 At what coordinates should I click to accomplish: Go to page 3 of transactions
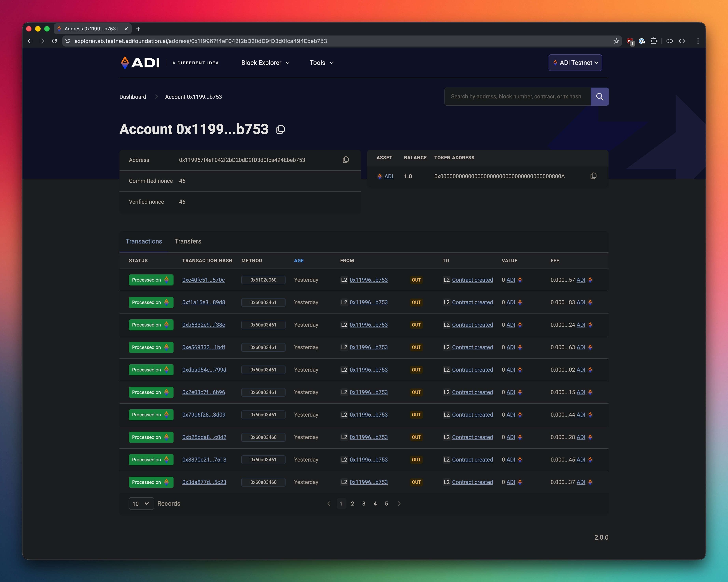[x=364, y=503]
